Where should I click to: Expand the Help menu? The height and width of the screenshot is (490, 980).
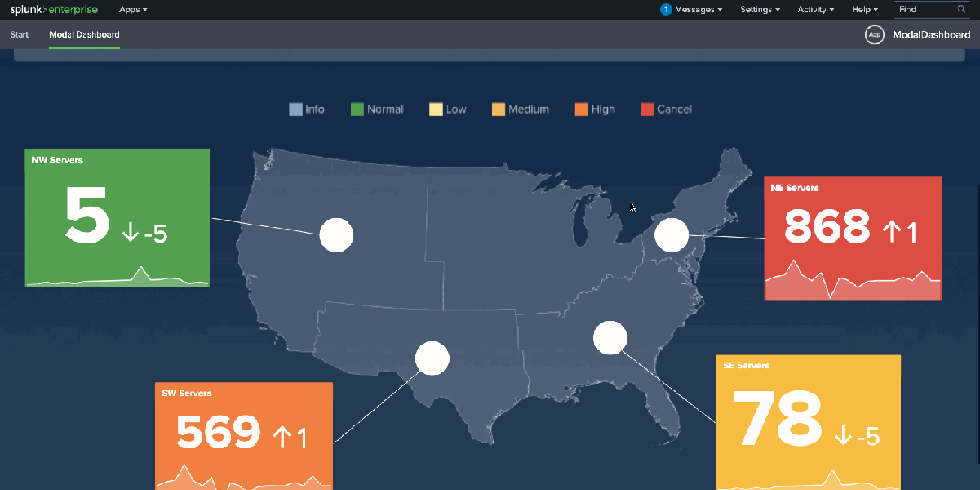click(x=864, y=10)
